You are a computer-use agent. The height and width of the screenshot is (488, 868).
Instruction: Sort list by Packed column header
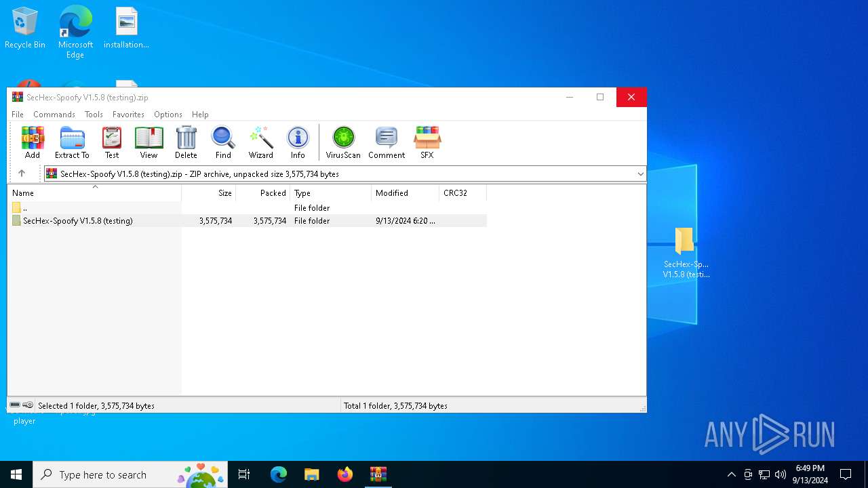coord(263,193)
